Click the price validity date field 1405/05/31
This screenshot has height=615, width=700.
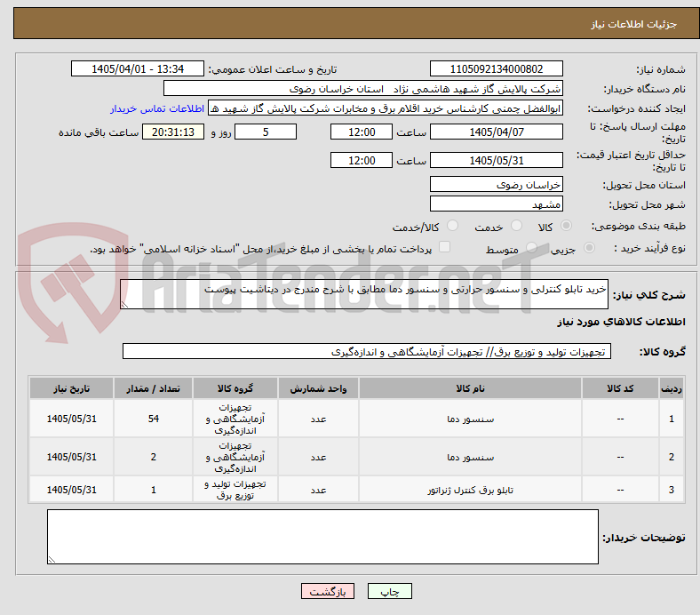[496, 160]
